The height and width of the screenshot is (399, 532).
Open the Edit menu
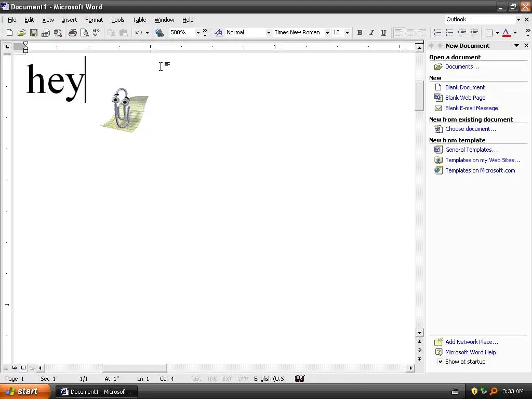(29, 20)
